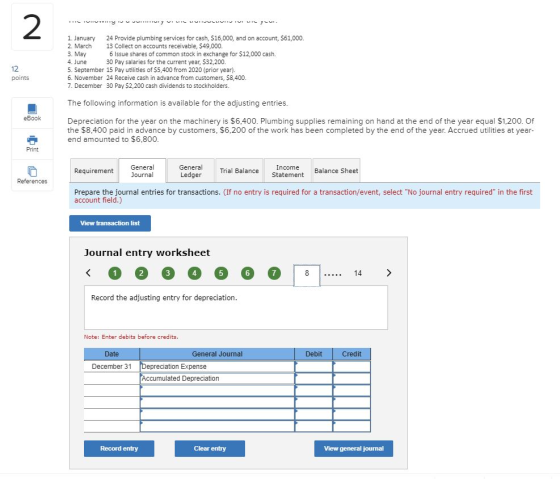The width and height of the screenshot is (560, 479).
Task: Go to journal entry 4 circle
Action: point(194,273)
